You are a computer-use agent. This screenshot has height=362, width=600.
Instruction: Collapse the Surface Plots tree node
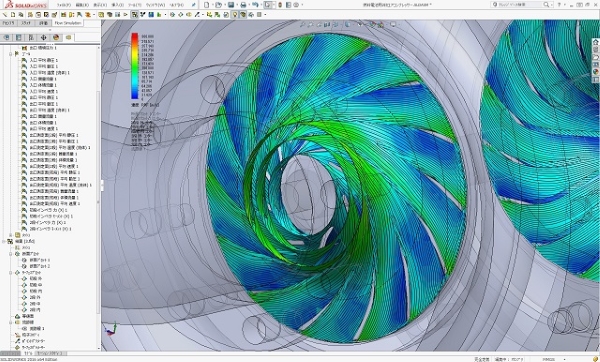[x=11, y=272]
